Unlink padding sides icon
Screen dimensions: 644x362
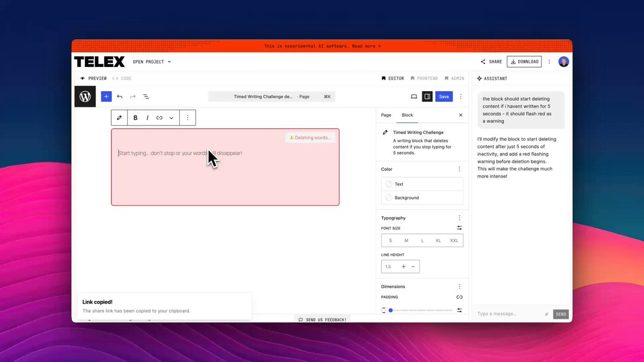tap(459, 297)
